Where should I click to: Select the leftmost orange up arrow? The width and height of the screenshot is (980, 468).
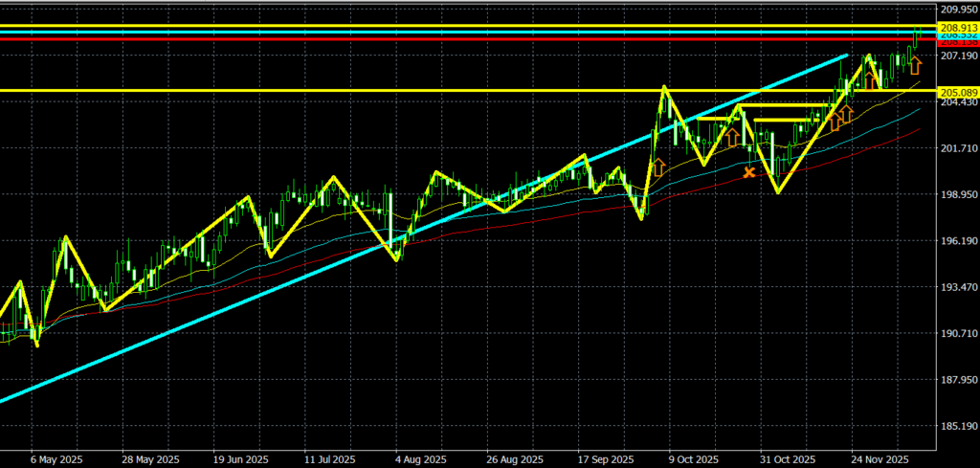[658, 167]
